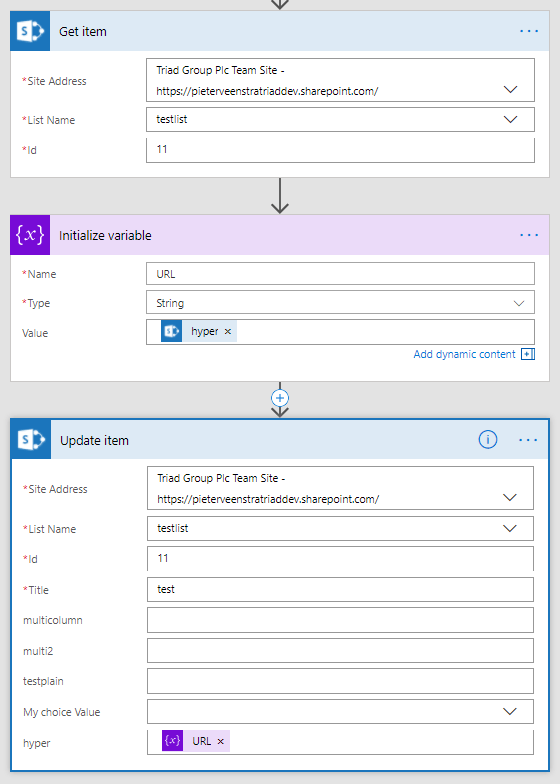560x784 pixels.
Task: Open the Initialize variable ellipsis menu
Action: pos(528,235)
